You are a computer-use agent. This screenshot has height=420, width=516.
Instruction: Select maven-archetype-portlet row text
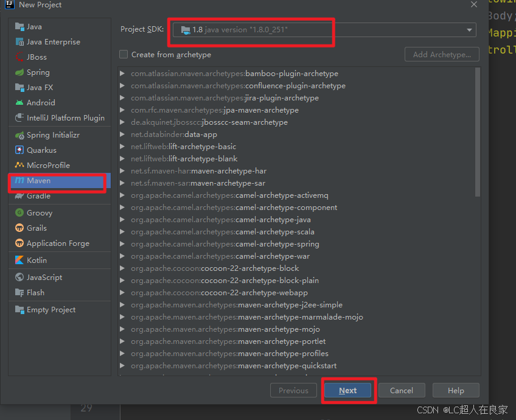point(228,341)
